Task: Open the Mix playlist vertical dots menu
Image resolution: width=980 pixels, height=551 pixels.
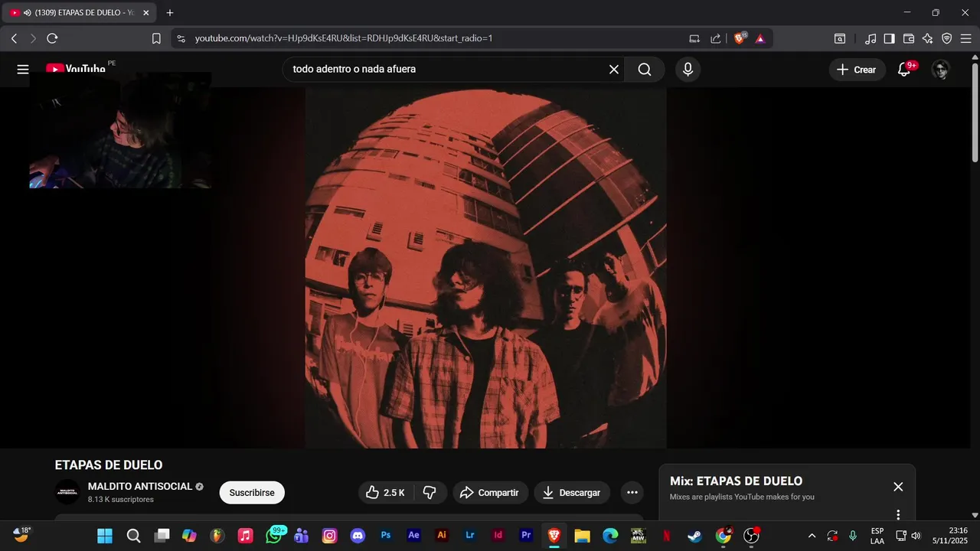Action: point(898,515)
